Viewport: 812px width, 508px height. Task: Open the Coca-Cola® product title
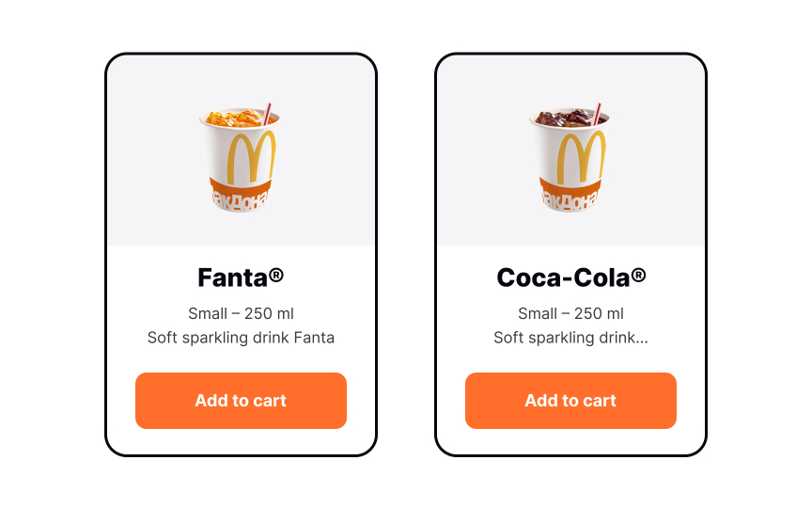coord(570,278)
